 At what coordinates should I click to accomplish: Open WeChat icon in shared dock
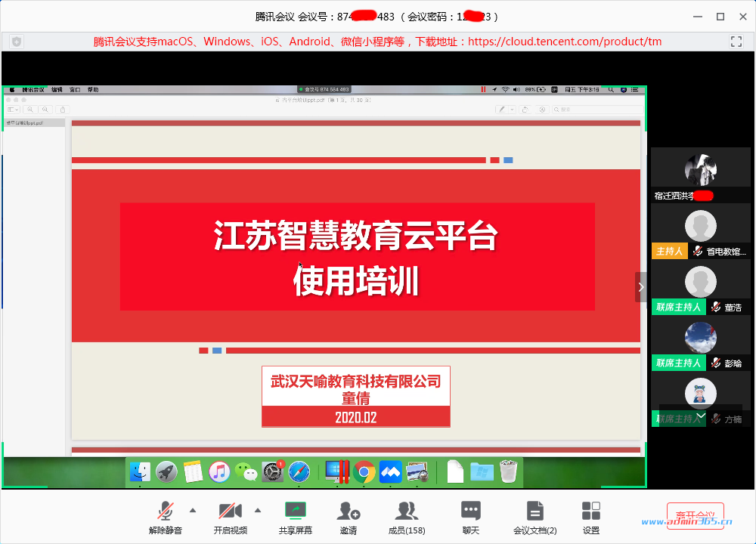click(x=246, y=471)
